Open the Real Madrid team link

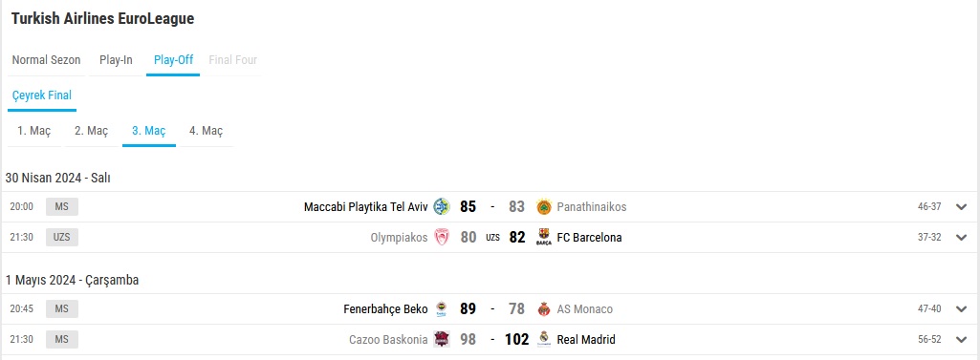click(x=586, y=339)
